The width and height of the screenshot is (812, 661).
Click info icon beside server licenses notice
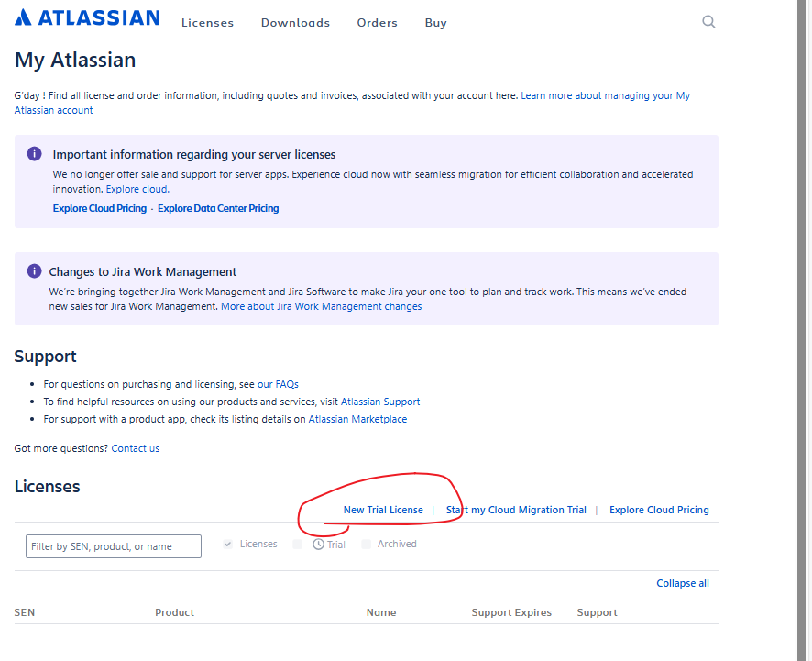(x=34, y=154)
